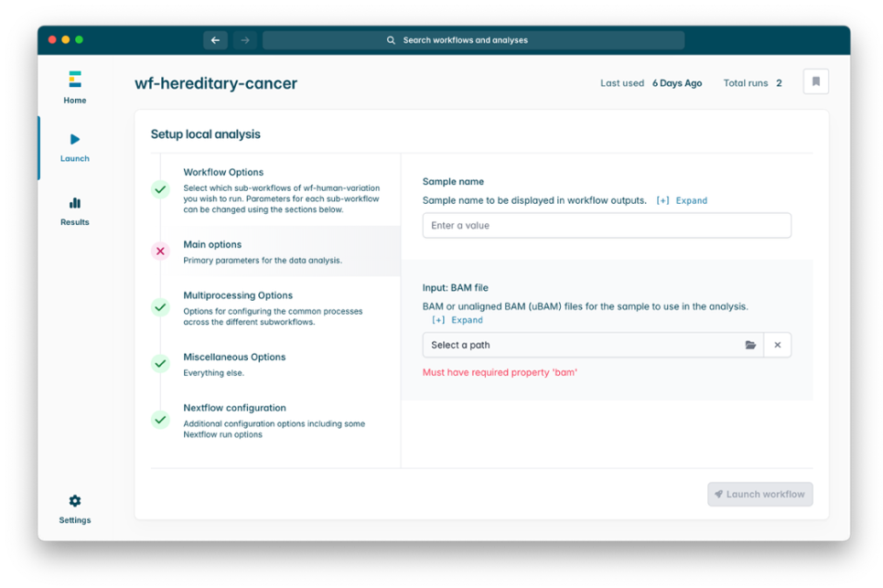Click the Launch workflow button
883x588 pixels.
click(760, 494)
